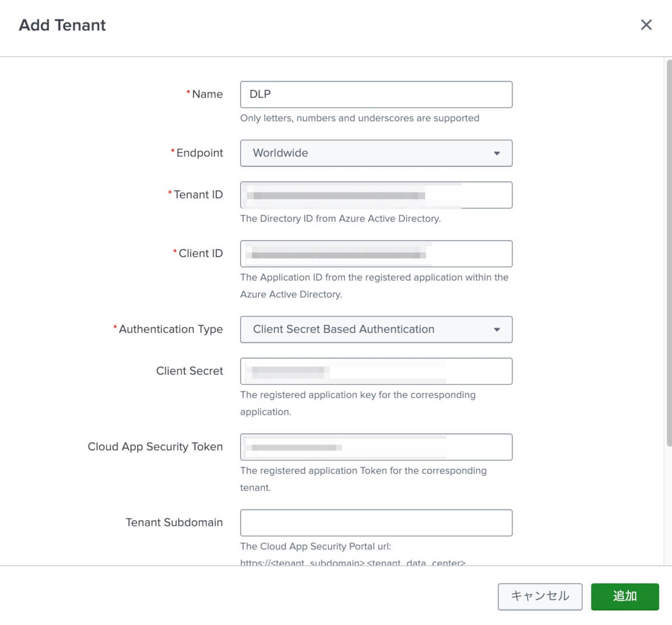This screenshot has width=672, height=625.
Task: Click the Authentication Type label
Action: tap(170, 329)
